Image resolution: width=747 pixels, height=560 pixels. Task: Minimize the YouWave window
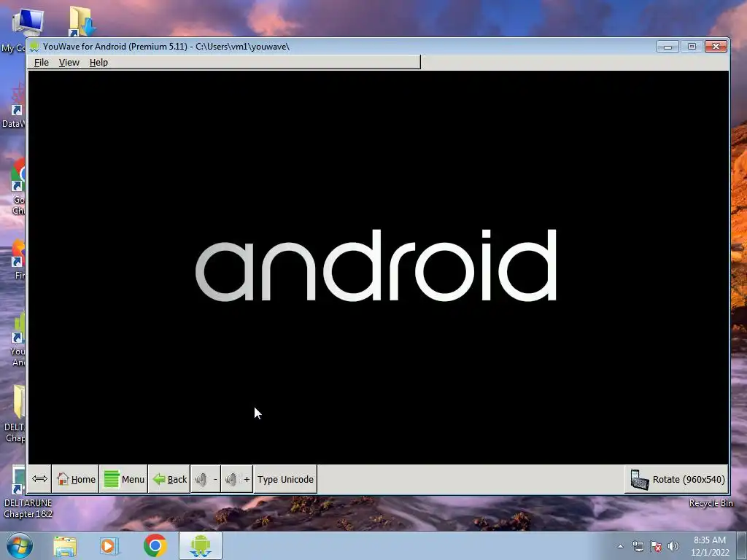click(667, 46)
